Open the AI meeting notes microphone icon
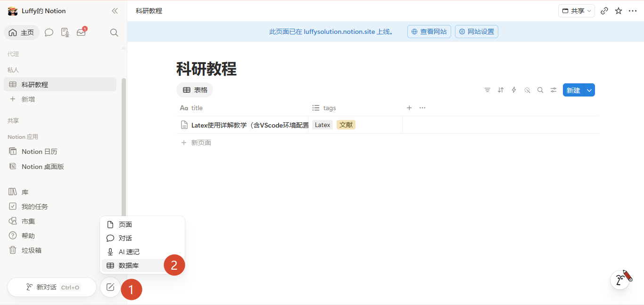Image resolution: width=644 pixels, height=305 pixels. point(65,32)
